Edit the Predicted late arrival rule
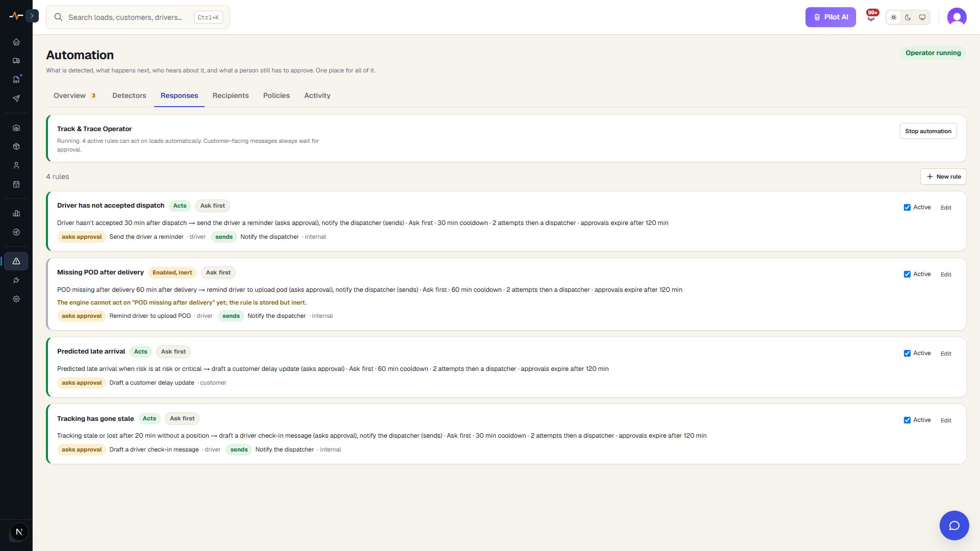 tap(946, 354)
